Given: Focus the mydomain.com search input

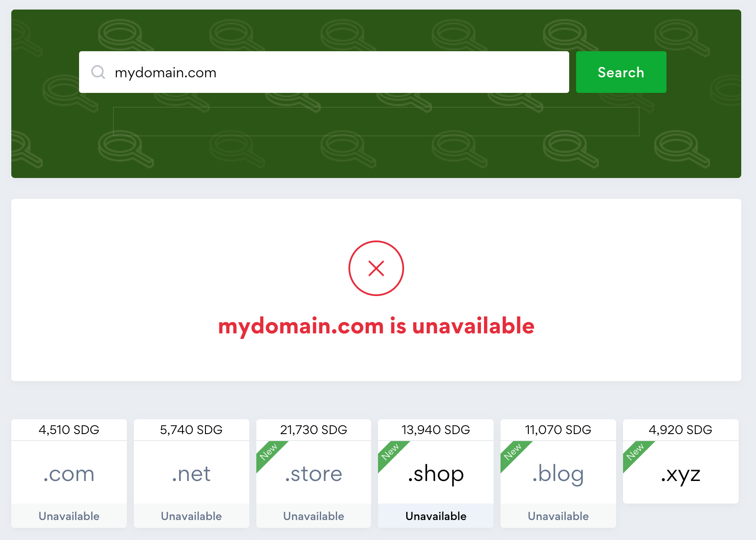Looking at the screenshot, I should (x=324, y=72).
